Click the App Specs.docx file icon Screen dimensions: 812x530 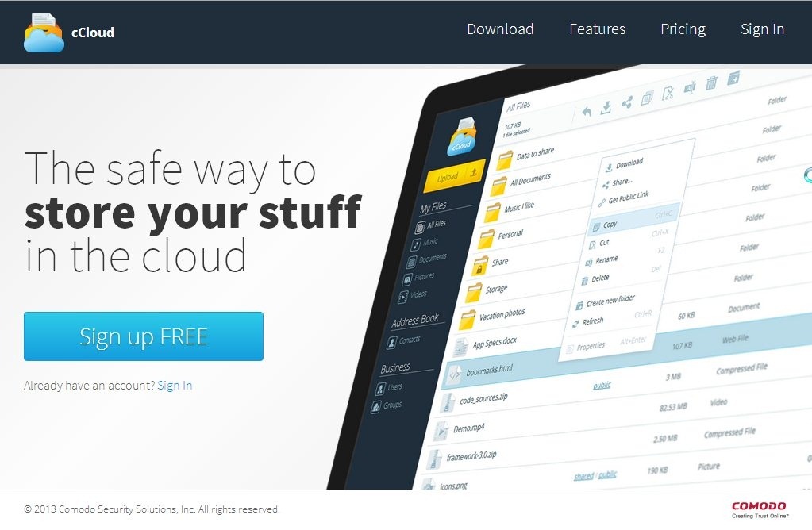click(460, 346)
